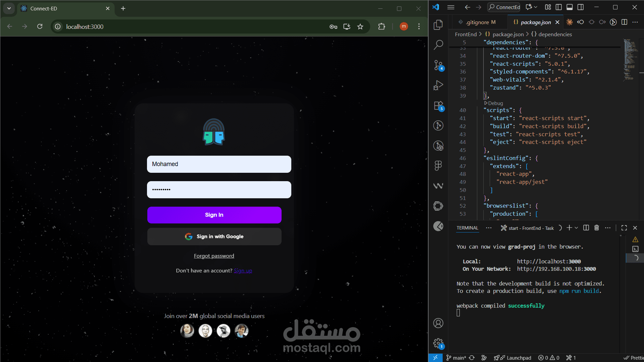This screenshot has height=362, width=644.
Task: Toggle the secondary side bar in VS Code
Action: pyautogui.click(x=581, y=7)
